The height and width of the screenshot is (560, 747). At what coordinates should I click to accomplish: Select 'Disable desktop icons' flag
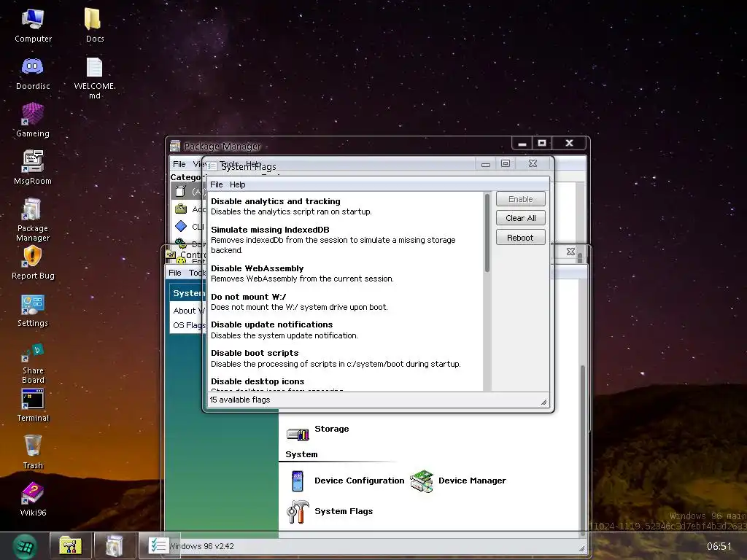point(346,384)
